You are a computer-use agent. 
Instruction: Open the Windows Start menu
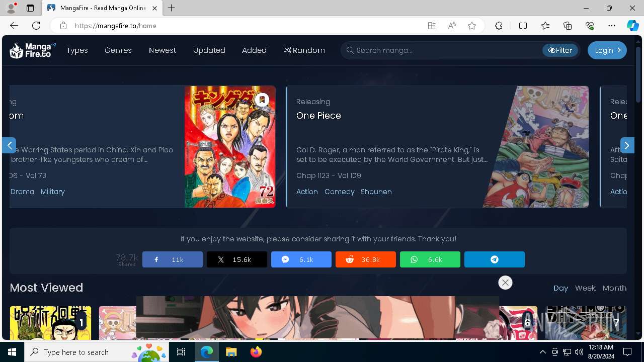[x=12, y=352]
